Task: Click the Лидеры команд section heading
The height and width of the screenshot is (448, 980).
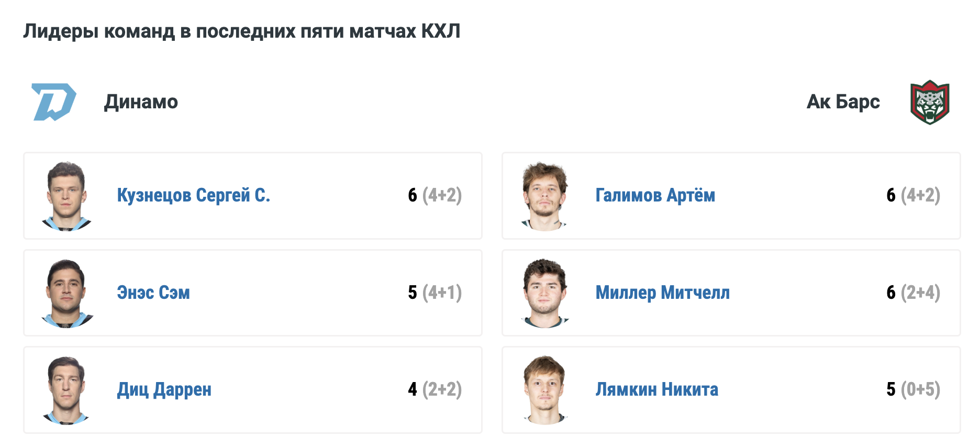Action: 241,31
